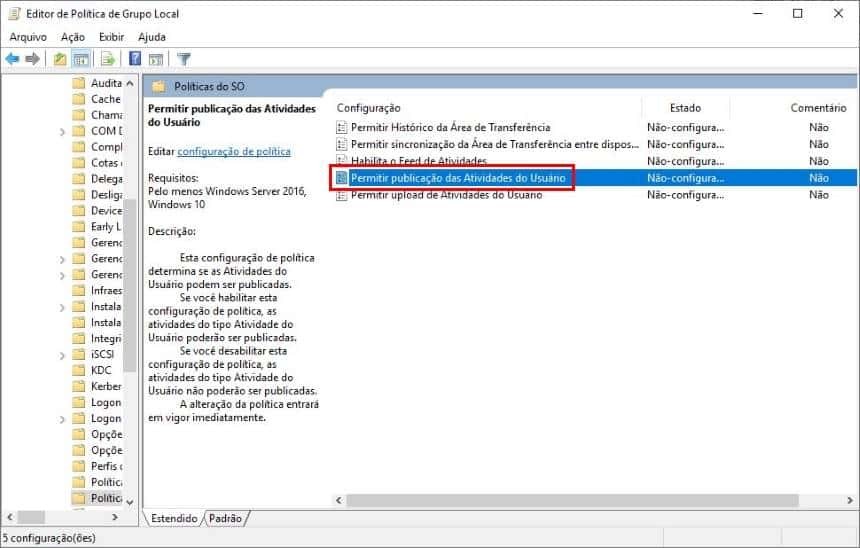Click the folder icon next to Audita
Screen dimensions: 860x548
coord(79,83)
